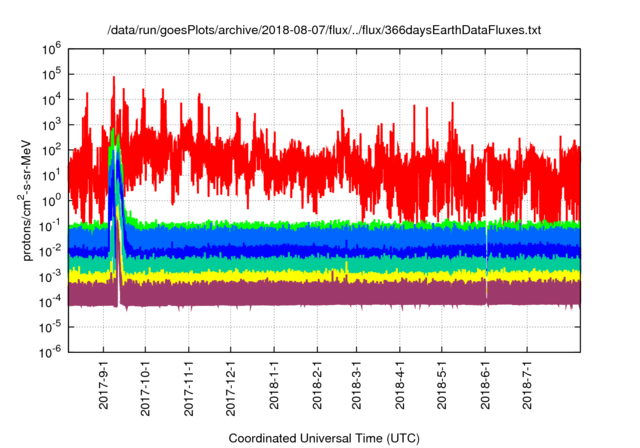Viewport: 640px width, 448px height.
Task: Click the 10^-1 y-axis tick label
Action: 50,226
